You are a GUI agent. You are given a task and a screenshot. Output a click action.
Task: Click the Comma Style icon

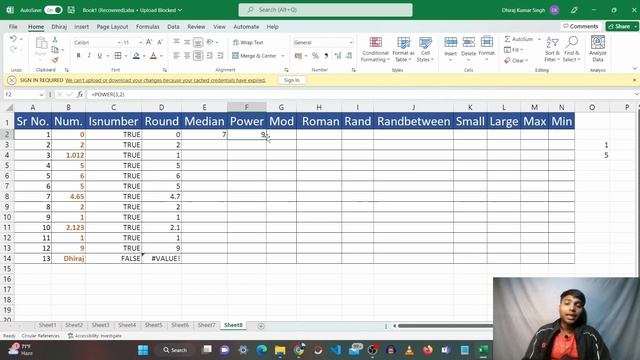[x=326, y=56]
